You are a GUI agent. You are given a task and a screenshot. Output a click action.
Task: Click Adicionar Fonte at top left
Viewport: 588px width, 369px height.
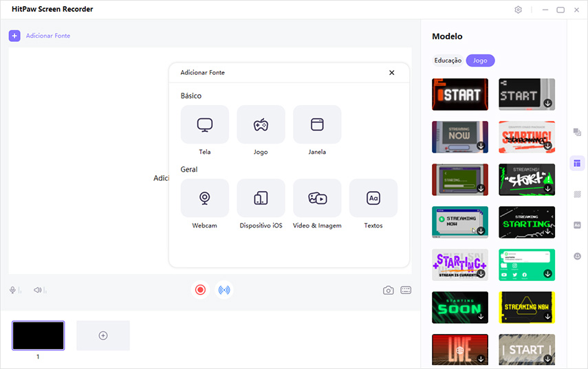[40, 36]
